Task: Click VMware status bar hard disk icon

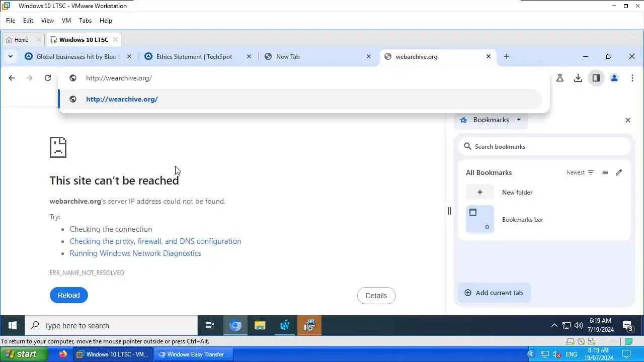Action: (570, 341)
